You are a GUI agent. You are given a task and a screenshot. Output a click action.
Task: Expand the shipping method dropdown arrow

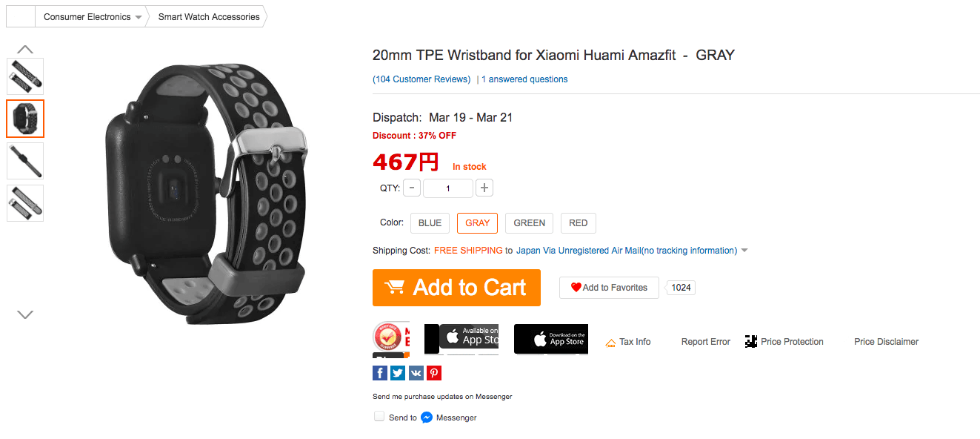744,251
